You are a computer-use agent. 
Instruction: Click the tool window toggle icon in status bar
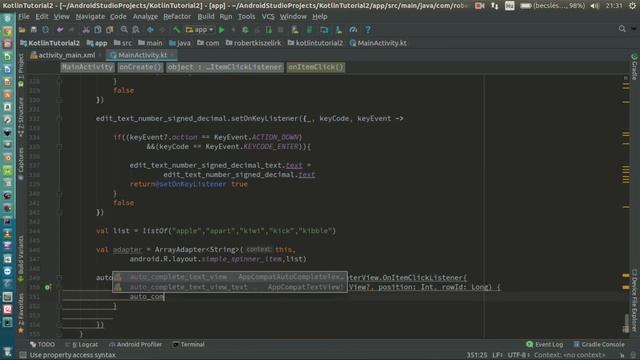(23, 355)
